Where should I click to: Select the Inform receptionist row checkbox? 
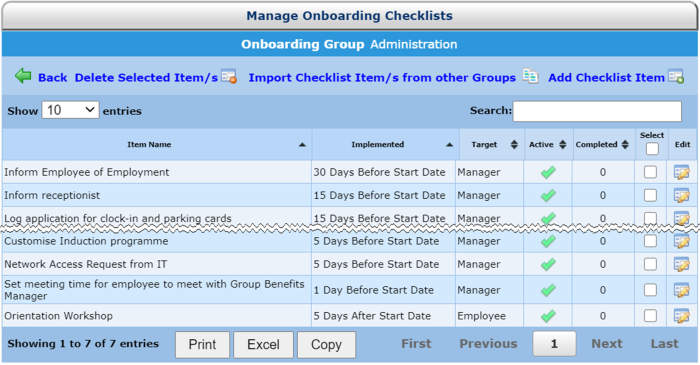click(x=650, y=195)
